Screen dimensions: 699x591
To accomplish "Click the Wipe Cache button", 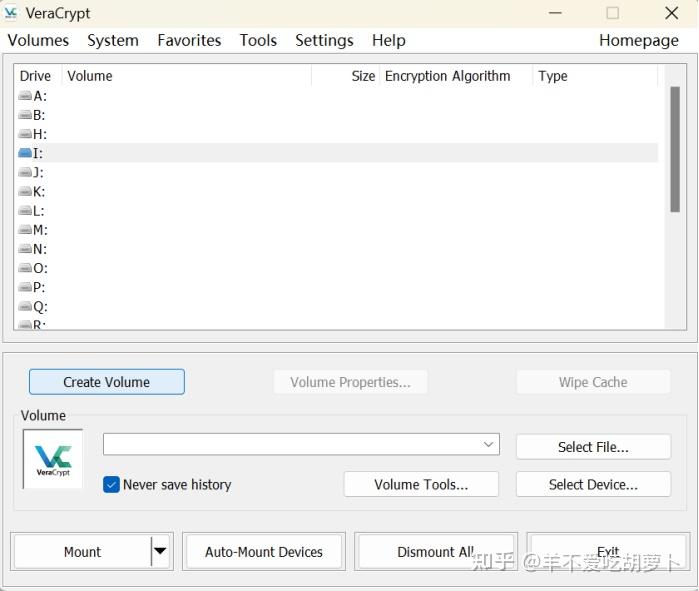I will pos(593,382).
